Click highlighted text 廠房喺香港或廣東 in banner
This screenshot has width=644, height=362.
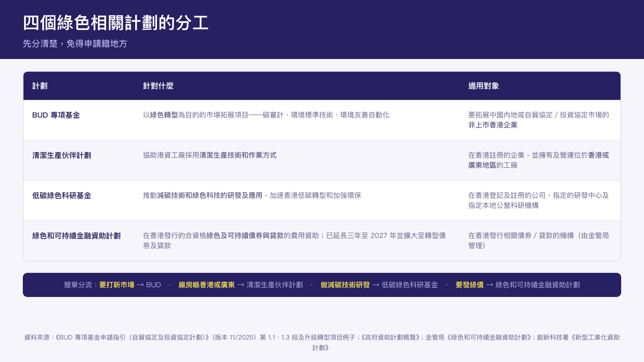207,285
